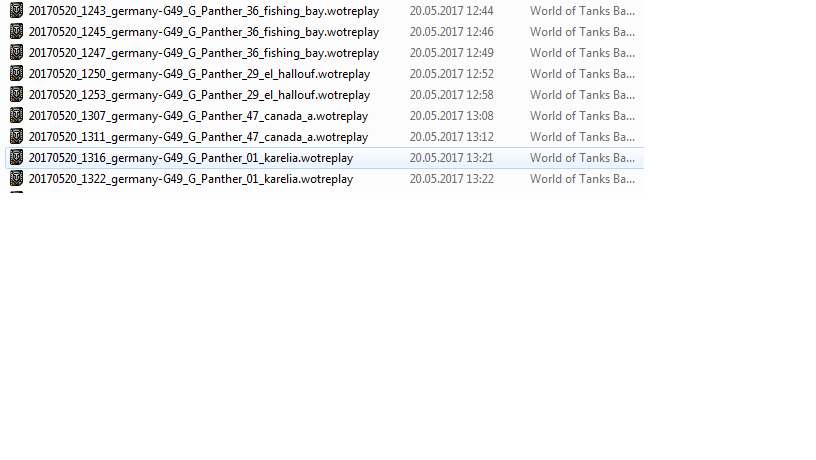Click file type in the 13:12 row
816x460 pixels.
tap(582, 137)
